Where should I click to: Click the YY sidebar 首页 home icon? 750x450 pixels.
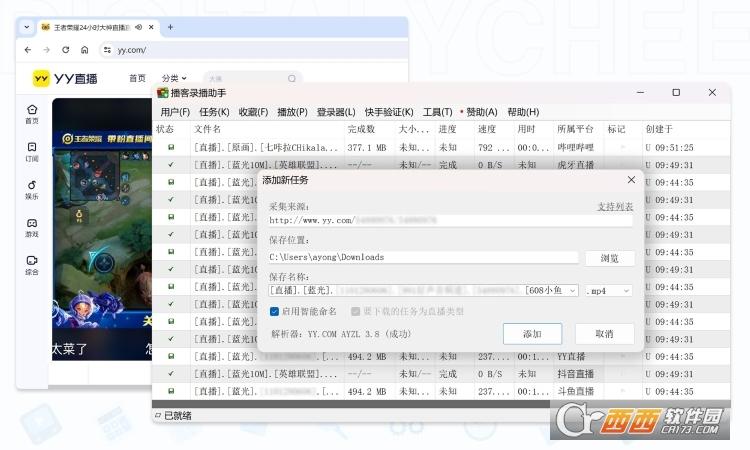coord(32,110)
